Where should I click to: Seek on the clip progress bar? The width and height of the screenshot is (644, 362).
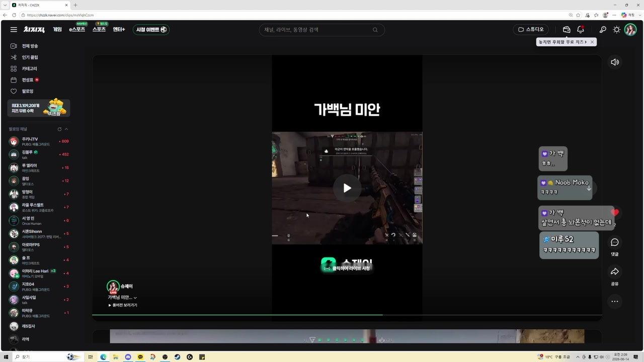347,315
